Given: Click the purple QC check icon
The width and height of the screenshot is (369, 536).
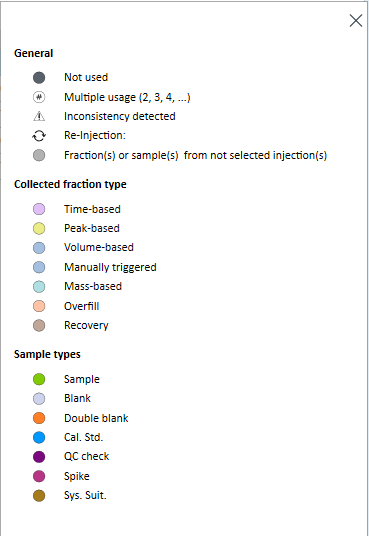Looking at the screenshot, I should click(39, 457).
